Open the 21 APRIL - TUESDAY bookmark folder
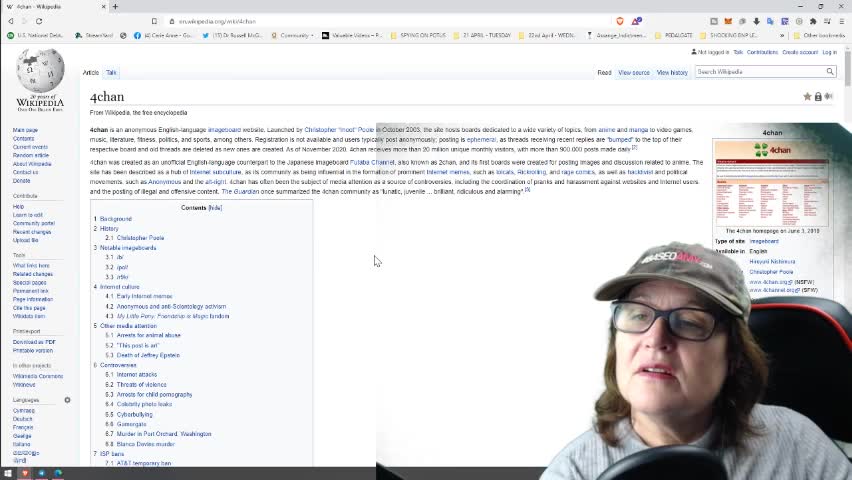The width and height of the screenshot is (852, 480). pyautogui.click(x=482, y=35)
